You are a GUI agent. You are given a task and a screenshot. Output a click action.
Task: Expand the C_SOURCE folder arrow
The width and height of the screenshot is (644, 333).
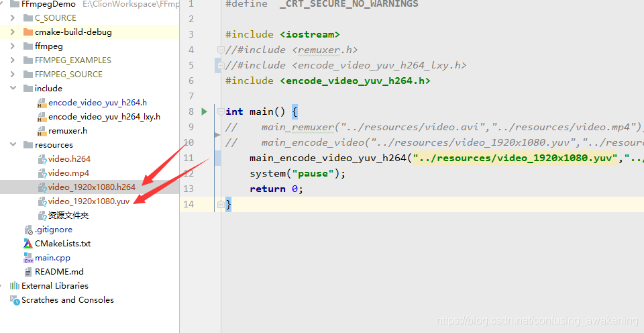[x=12, y=17]
